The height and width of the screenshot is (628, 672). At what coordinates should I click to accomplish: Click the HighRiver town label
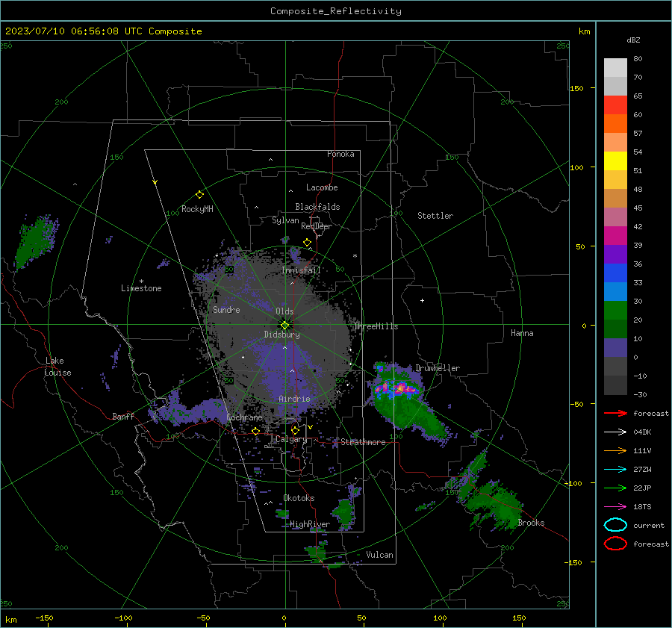(310, 524)
